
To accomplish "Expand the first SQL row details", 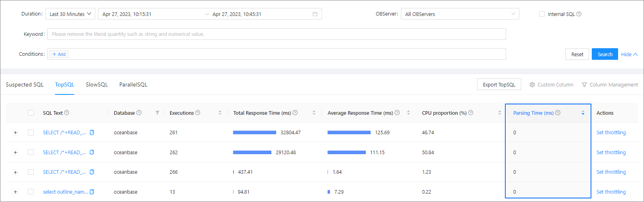I will (16, 133).
